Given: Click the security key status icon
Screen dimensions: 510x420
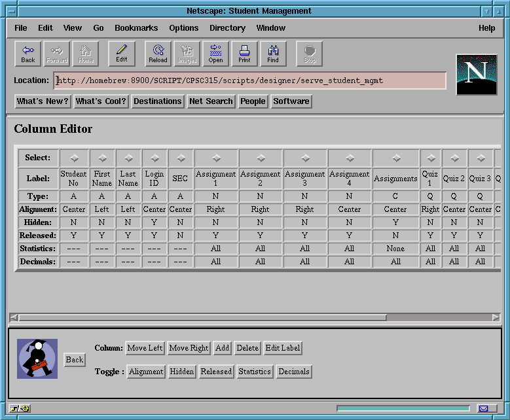Looking at the screenshot, I should (20, 408).
